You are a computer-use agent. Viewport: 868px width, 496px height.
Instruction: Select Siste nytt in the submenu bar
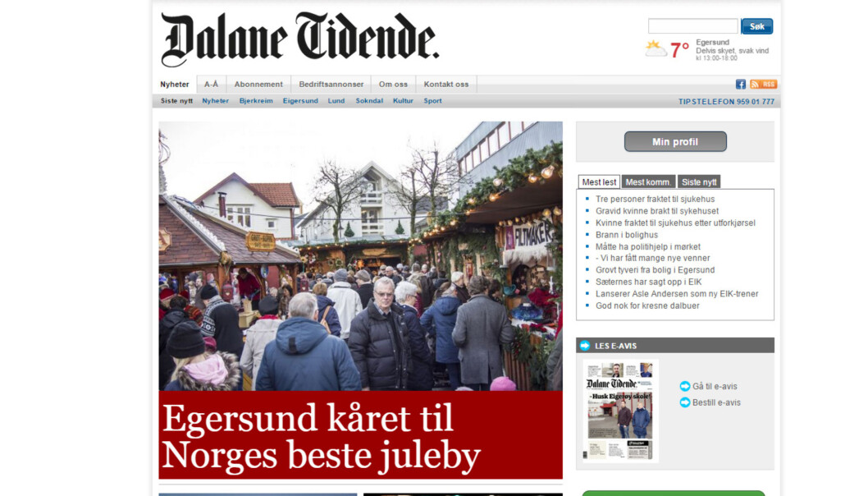[x=176, y=101]
